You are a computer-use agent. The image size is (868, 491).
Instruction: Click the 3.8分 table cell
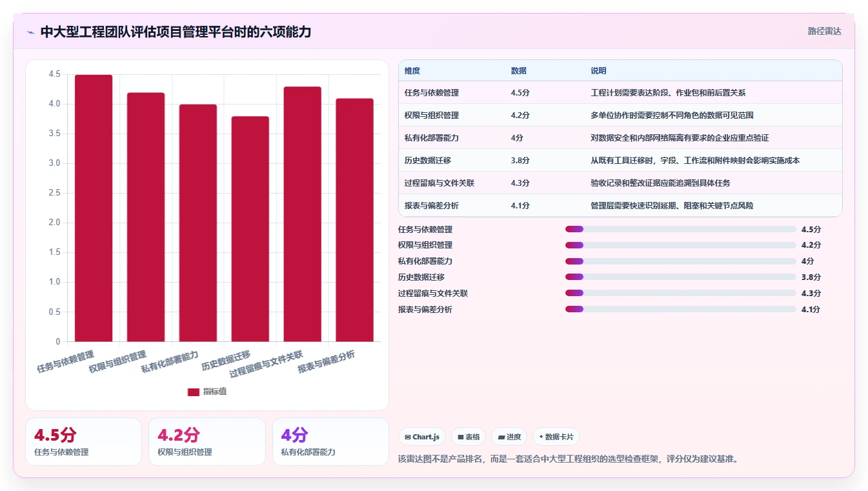[x=520, y=161]
